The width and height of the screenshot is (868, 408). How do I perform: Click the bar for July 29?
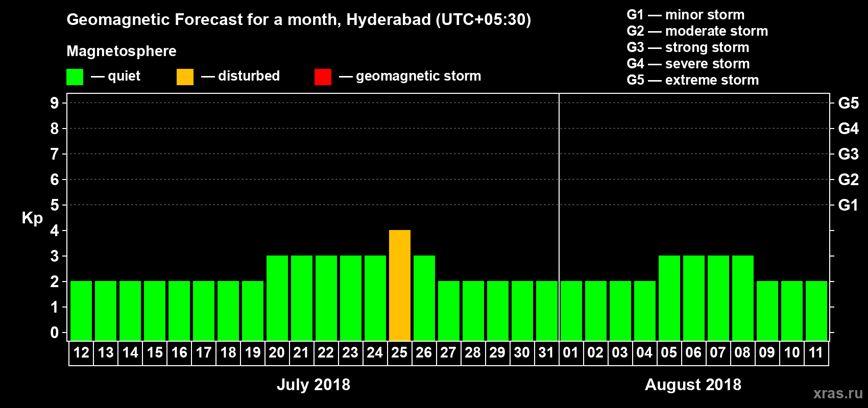pyautogui.click(x=498, y=311)
